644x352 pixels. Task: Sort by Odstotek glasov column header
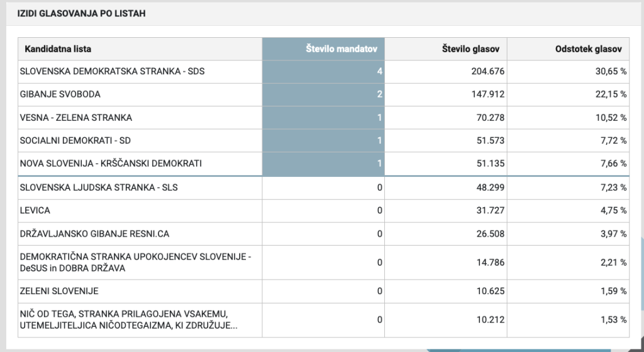pos(568,49)
